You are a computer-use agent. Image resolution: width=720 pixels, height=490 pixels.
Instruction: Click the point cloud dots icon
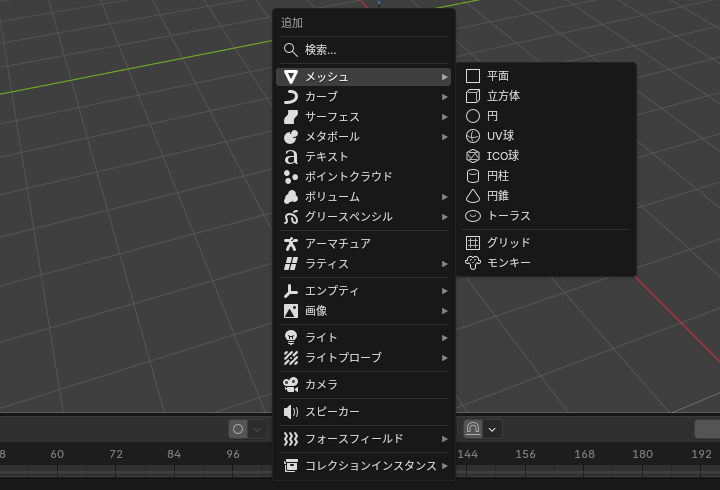pos(291,177)
